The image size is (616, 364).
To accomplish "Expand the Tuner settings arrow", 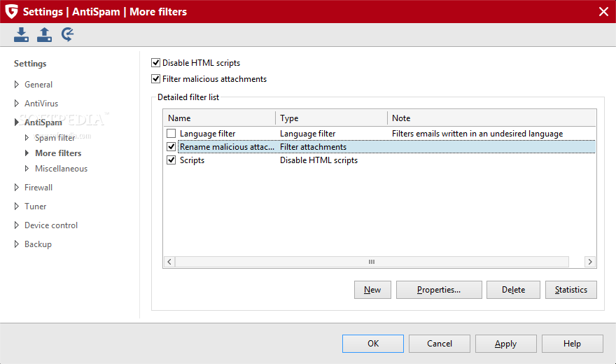I will point(17,206).
